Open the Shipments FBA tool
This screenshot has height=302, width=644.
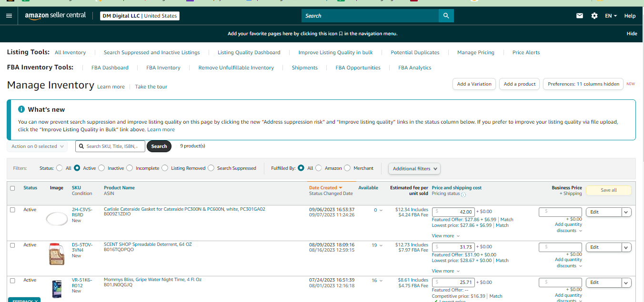(x=305, y=68)
